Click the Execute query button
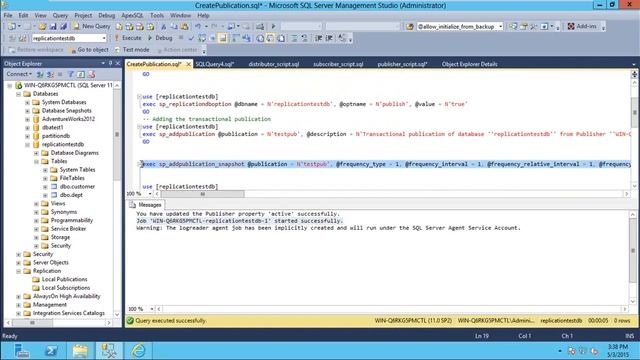Screen dimensions: 640x360 coord(128,38)
